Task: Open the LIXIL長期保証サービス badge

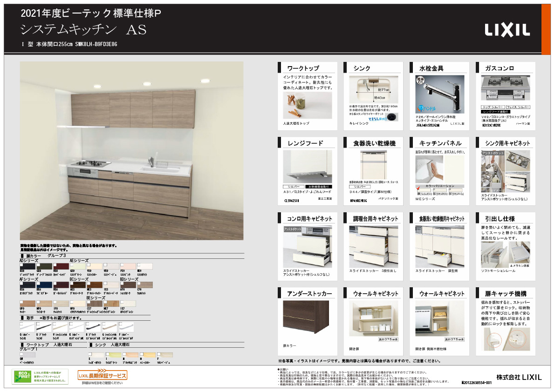Action: tap(103, 375)
